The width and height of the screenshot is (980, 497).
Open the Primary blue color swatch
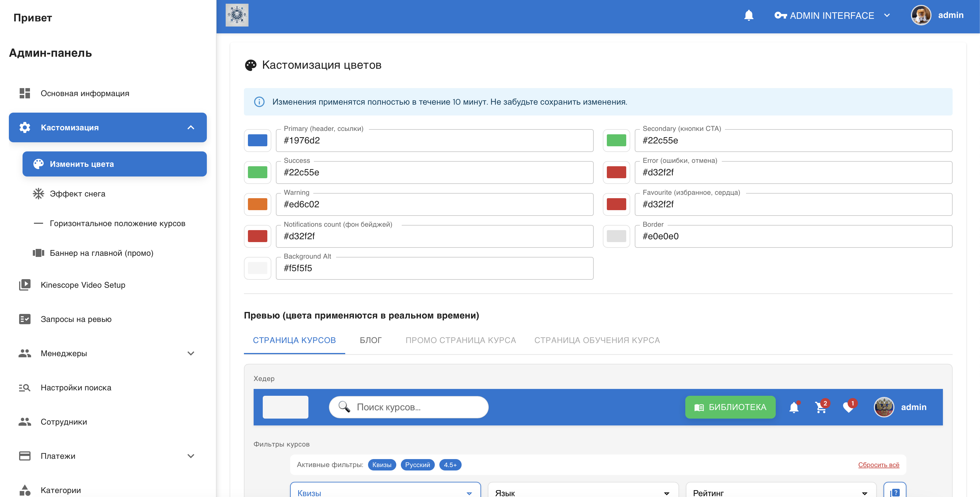coord(258,140)
